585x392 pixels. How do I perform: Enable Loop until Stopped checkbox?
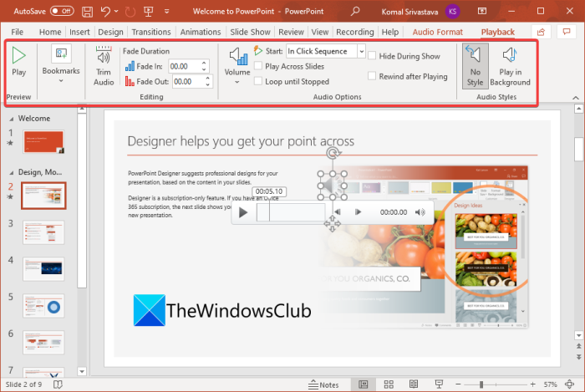click(x=257, y=81)
